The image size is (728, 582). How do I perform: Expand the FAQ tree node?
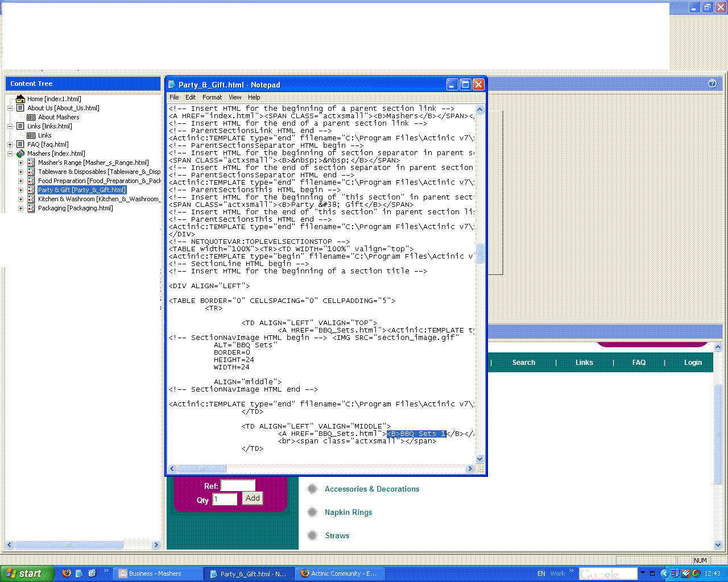pyautogui.click(x=10, y=144)
